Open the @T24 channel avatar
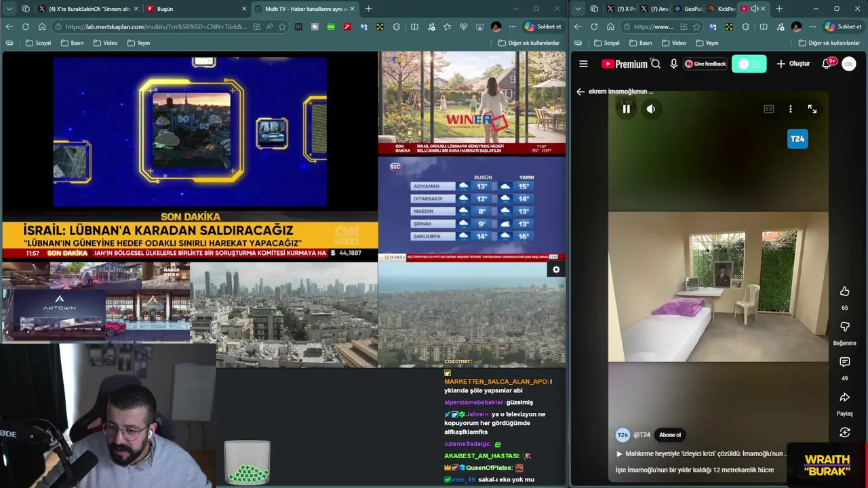Image resolution: width=868 pixels, height=488 pixels. (623, 435)
